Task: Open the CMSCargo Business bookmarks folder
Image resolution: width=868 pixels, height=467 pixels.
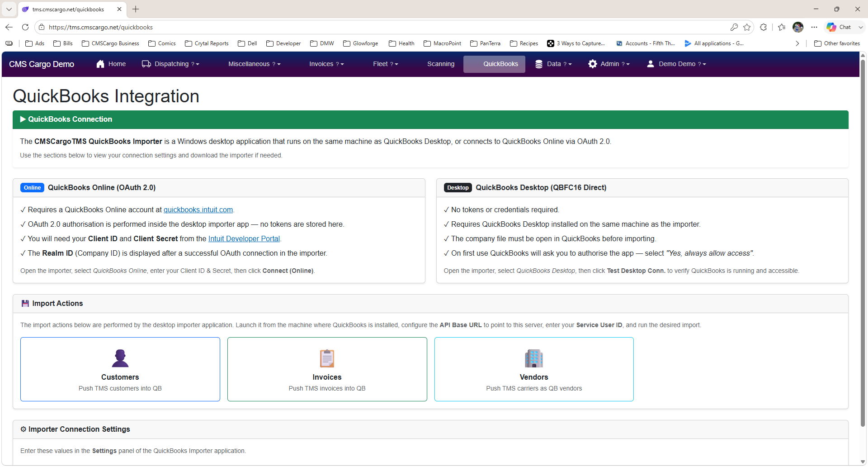Action: click(x=110, y=43)
